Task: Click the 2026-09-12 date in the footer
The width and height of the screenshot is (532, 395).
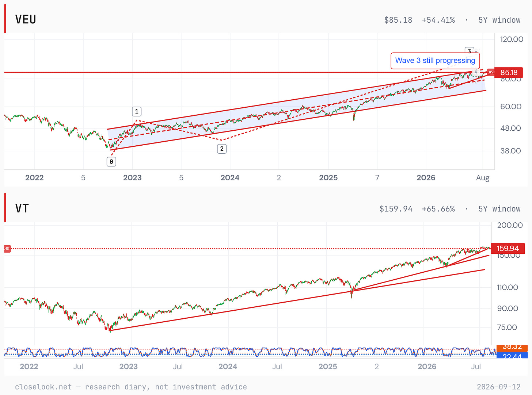Action: [x=499, y=387]
